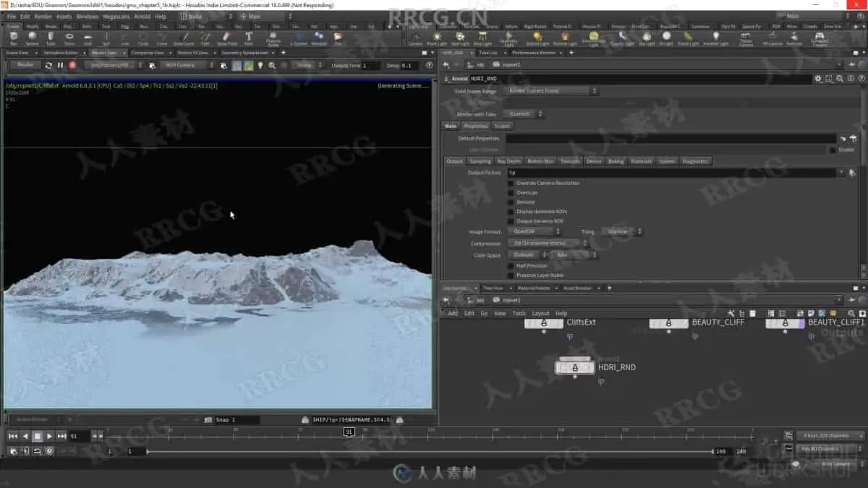Open Color Space (Default) dropdown
Viewport: 868px width, 488px height.
(x=528, y=254)
